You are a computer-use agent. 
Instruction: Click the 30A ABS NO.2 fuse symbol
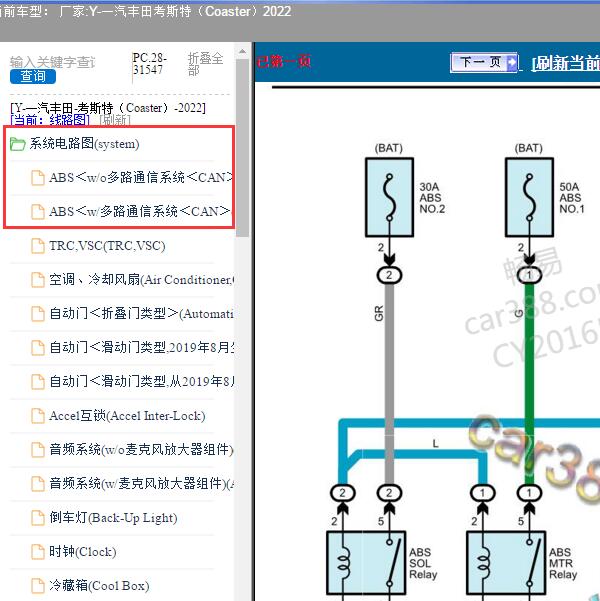click(x=390, y=197)
